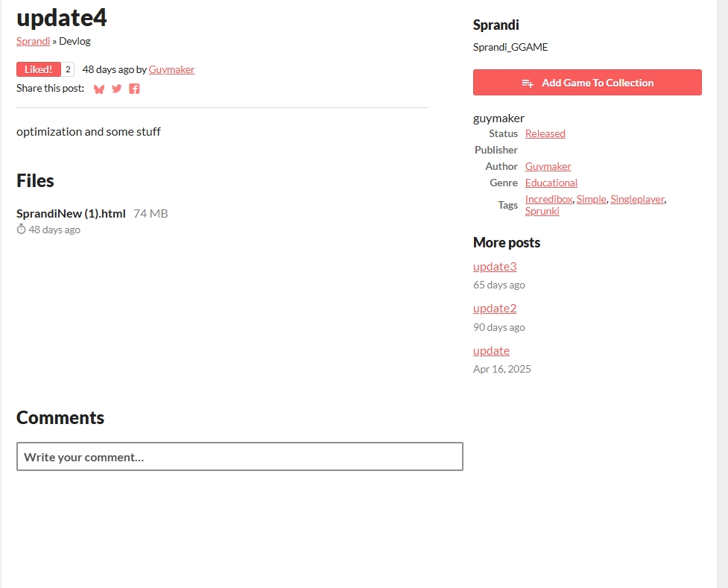Share post via Facebook icon
The height and width of the screenshot is (588, 728).
coord(134,89)
